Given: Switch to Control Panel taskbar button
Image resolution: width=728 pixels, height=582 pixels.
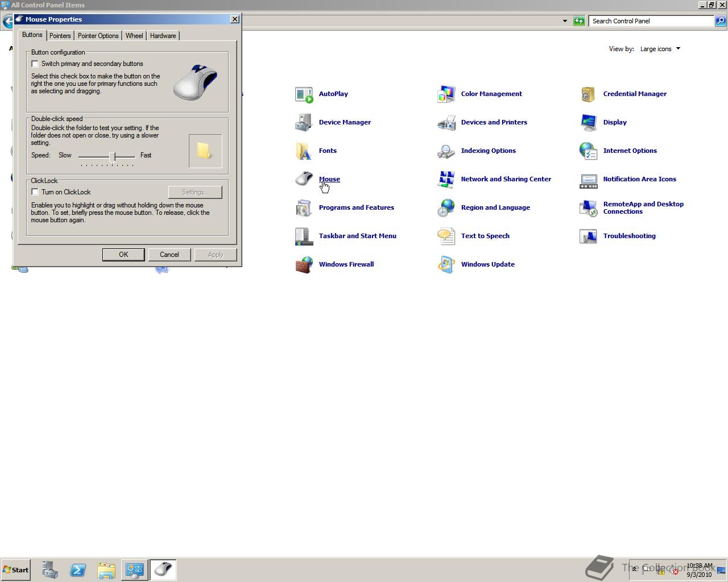Looking at the screenshot, I should pyautogui.click(x=135, y=570).
